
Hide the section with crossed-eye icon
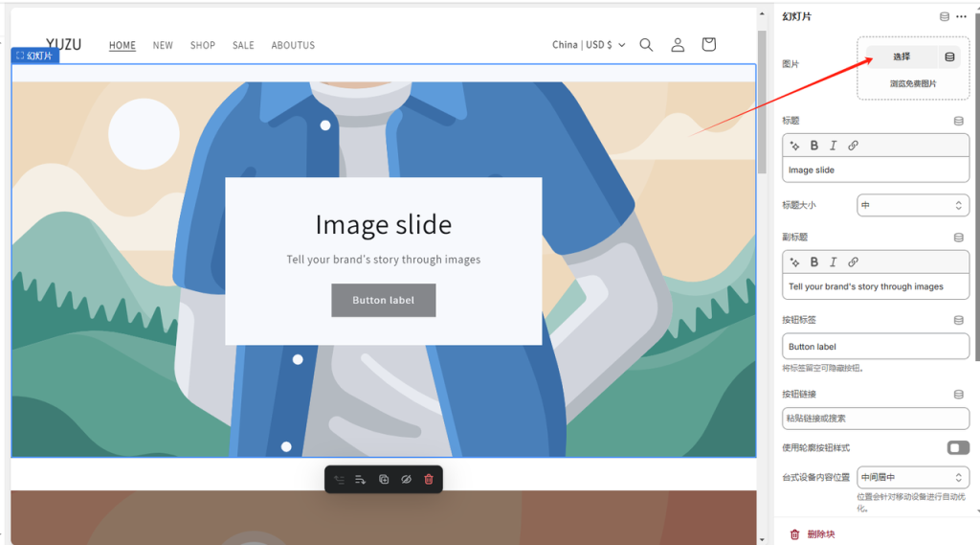(x=406, y=480)
